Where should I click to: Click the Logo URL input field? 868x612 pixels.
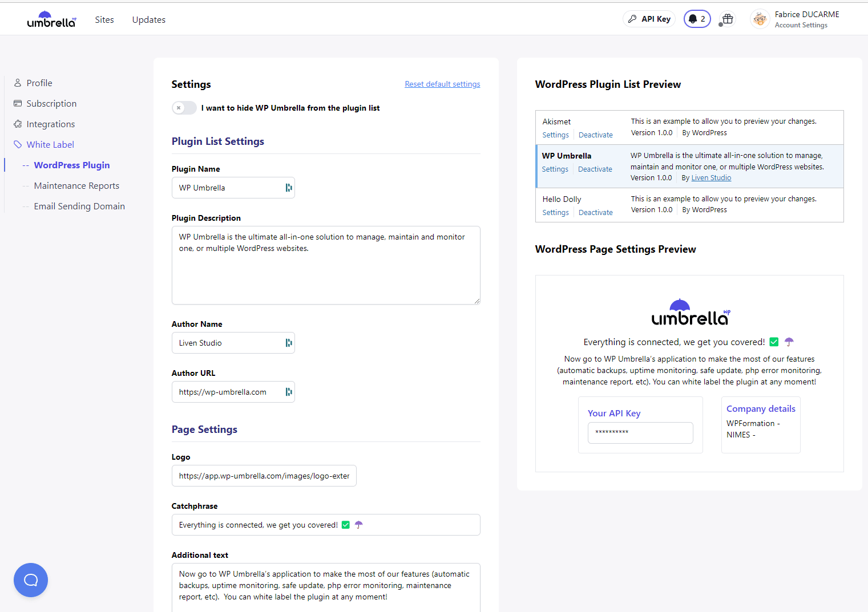[264, 476]
